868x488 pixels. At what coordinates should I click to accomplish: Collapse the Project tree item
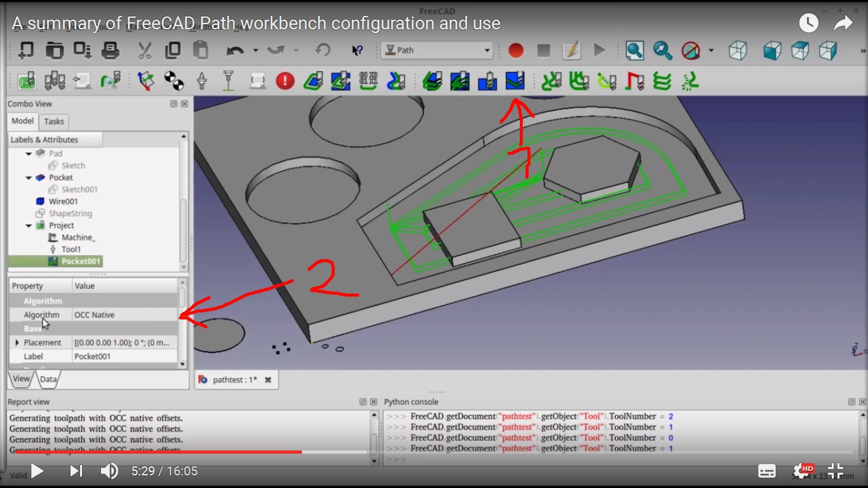click(29, 226)
